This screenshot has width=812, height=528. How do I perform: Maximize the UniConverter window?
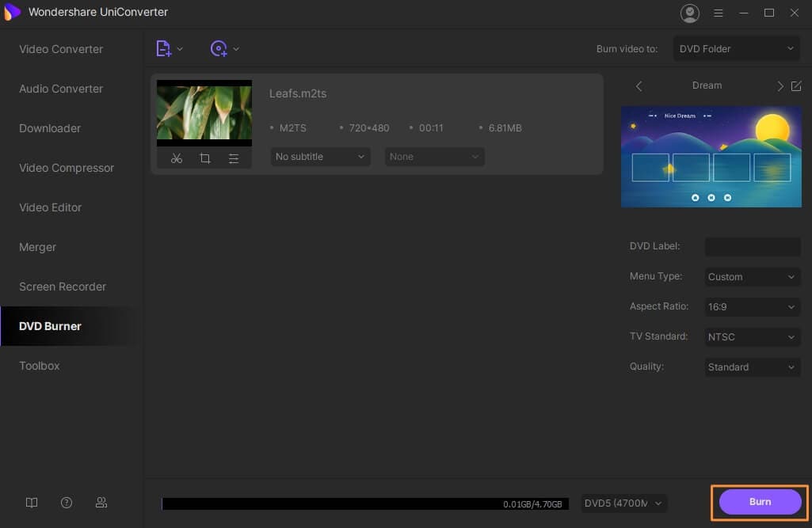pos(769,13)
